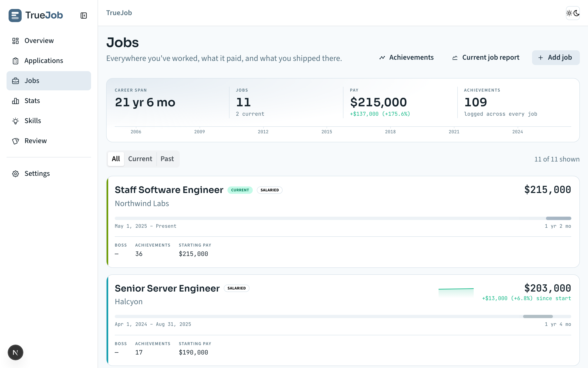Click the Achievements trend line icon
This screenshot has height=368, width=588.
(382, 58)
